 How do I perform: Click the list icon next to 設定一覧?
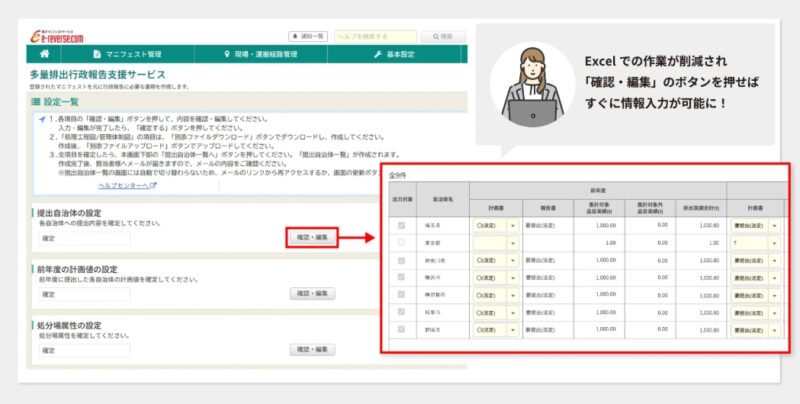(x=37, y=102)
